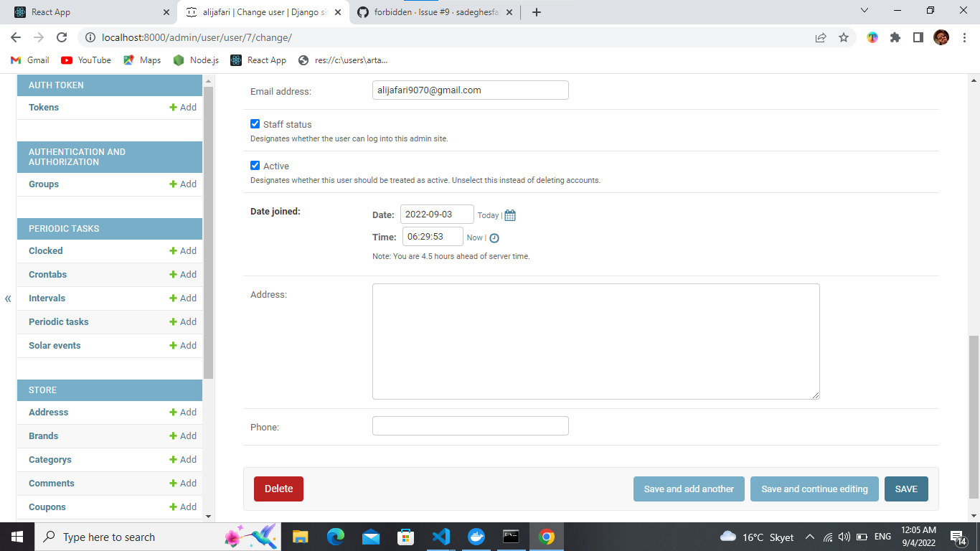The width and height of the screenshot is (980, 551).
Task: Open the Chrome extensions puzzle icon
Action: coord(895,37)
